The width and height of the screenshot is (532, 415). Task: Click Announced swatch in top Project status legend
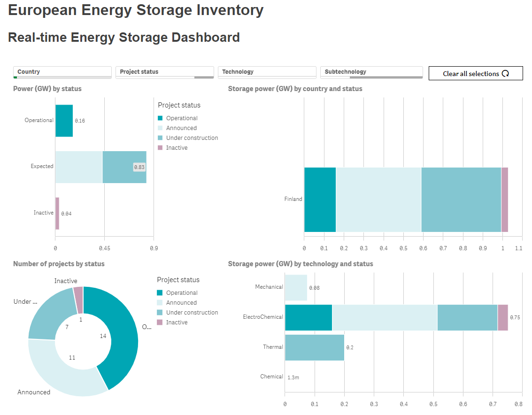pyautogui.click(x=160, y=128)
